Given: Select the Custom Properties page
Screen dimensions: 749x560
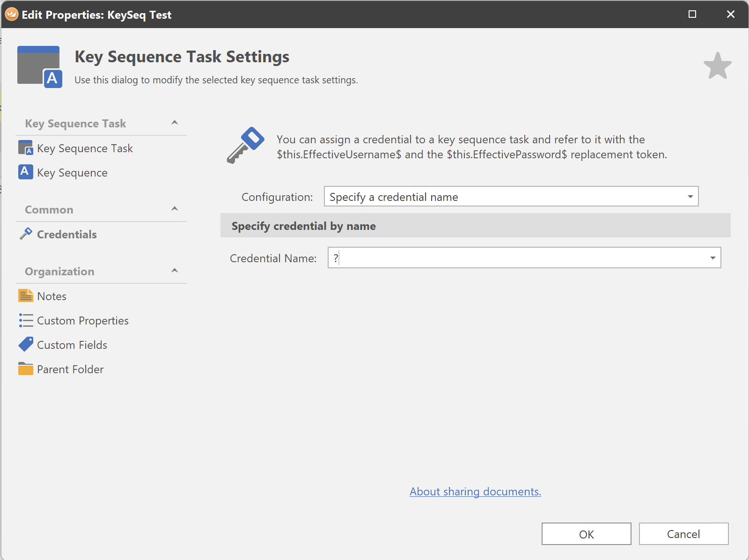Looking at the screenshot, I should [x=82, y=321].
